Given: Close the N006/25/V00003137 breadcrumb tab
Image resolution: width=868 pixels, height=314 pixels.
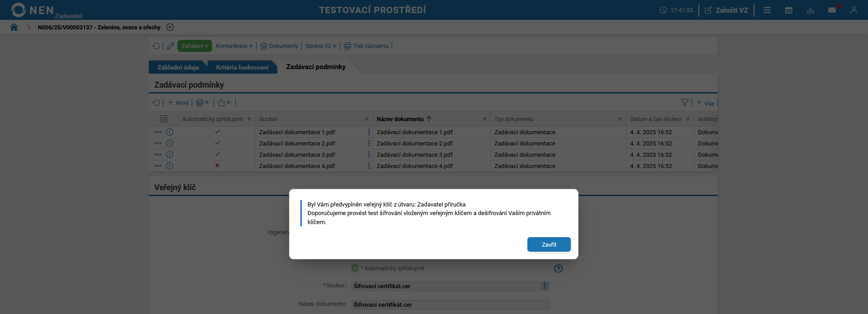Looking at the screenshot, I should pyautogui.click(x=170, y=27).
